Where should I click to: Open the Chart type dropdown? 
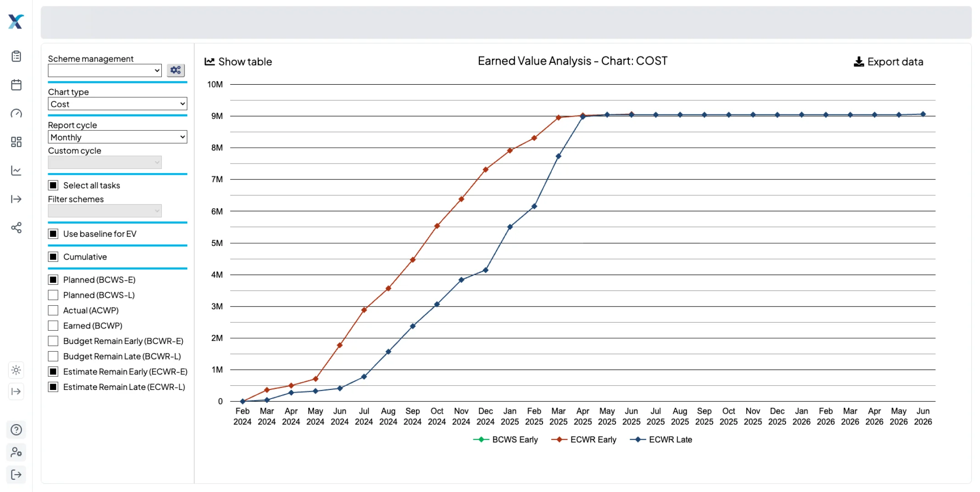[117, 104]
